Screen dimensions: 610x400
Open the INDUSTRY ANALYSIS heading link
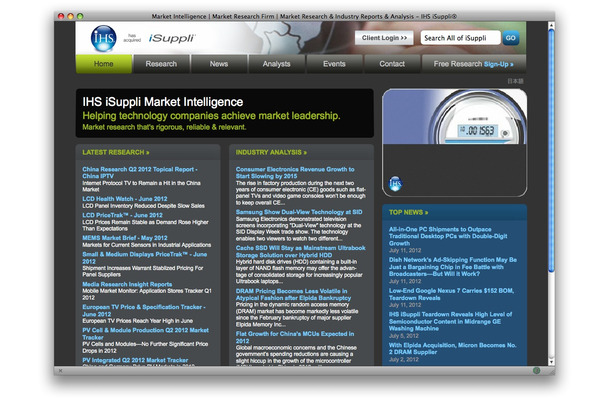pos(271,152)
